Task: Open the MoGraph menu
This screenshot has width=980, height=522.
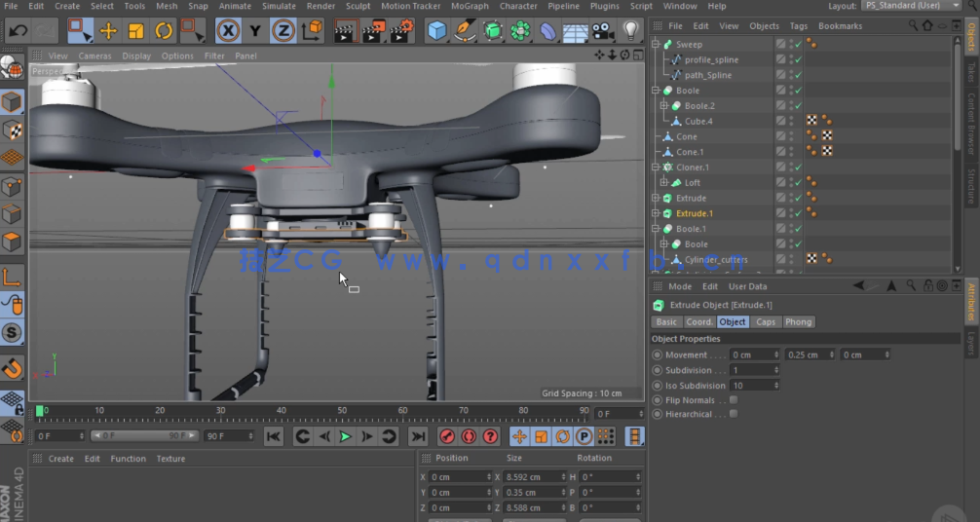Action: tap(470, 6)
